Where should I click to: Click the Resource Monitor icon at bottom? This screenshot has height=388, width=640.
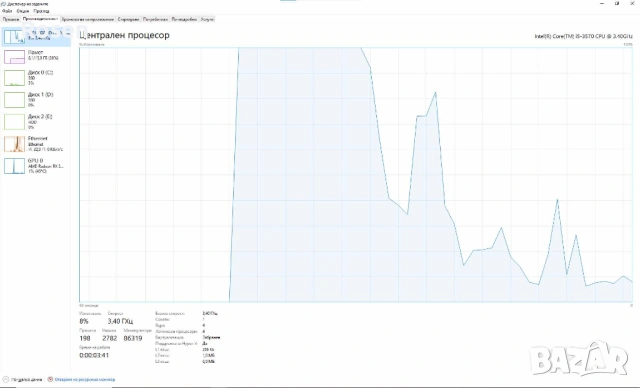click(x=50, y=379)
